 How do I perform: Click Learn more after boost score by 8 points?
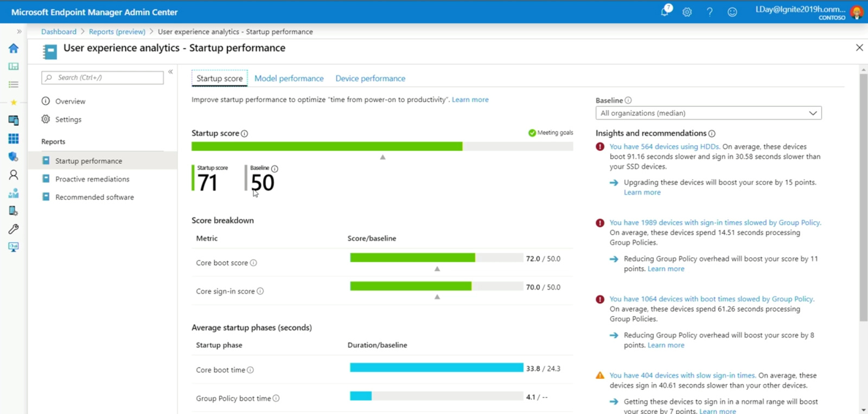tap(666, 346)
